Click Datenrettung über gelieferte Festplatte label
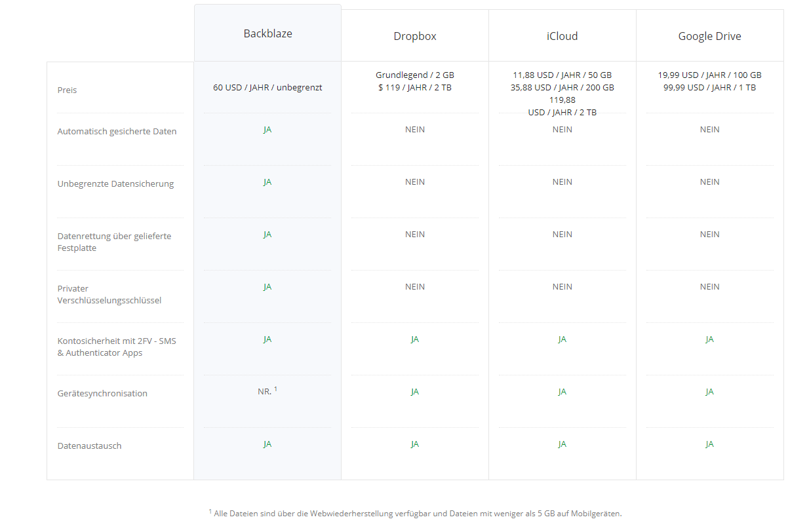The height and width of the screenshot is (532, 809). tap(114, 242)
